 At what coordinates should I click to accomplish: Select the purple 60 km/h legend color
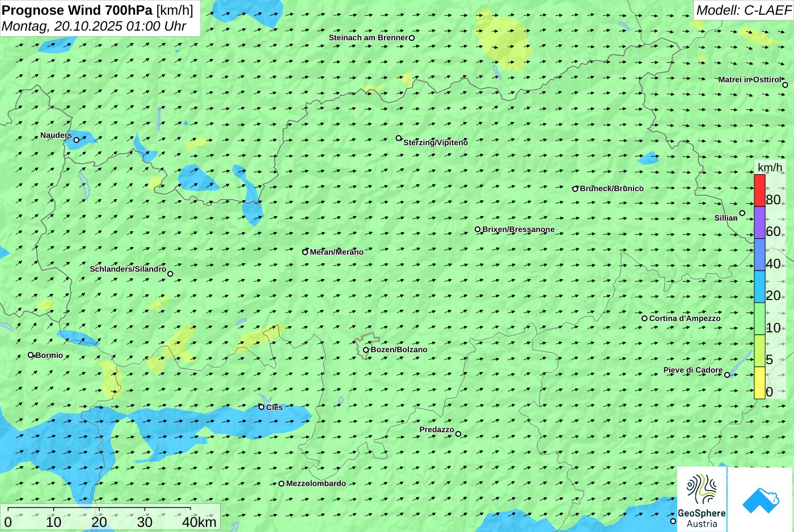click(759, 222)
